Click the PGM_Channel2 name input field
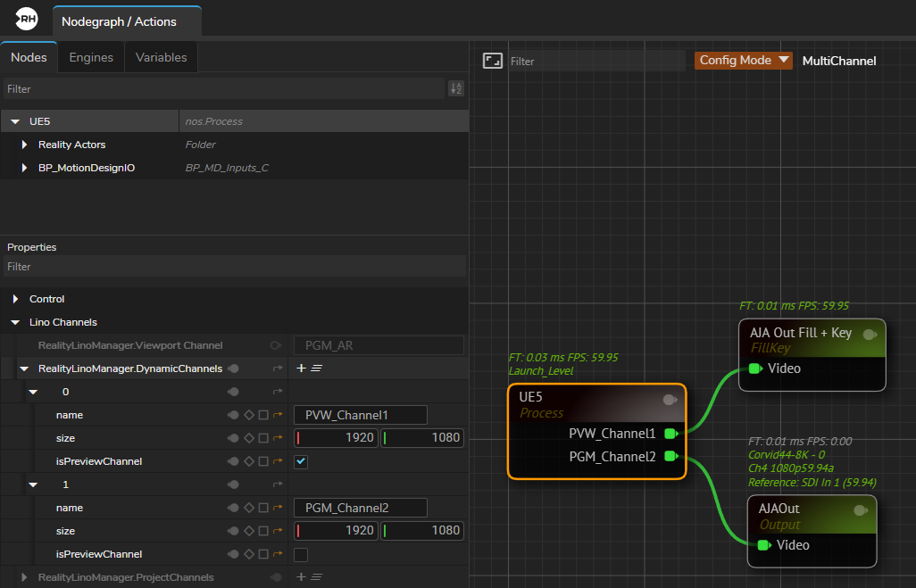 pos(360,508)
